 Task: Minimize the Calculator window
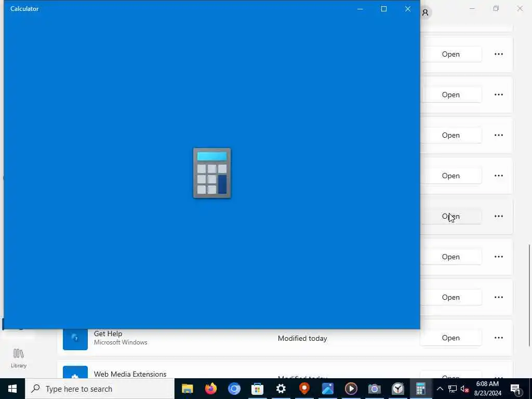[x=360, y=9]
